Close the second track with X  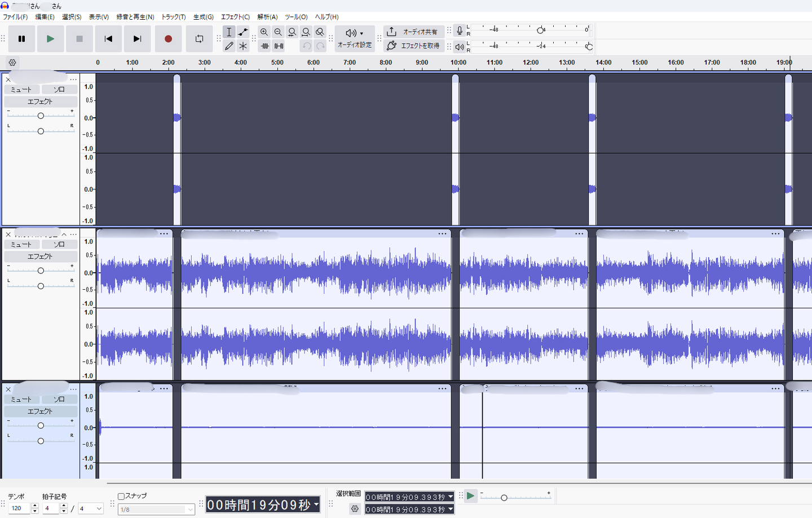point(8,234)
